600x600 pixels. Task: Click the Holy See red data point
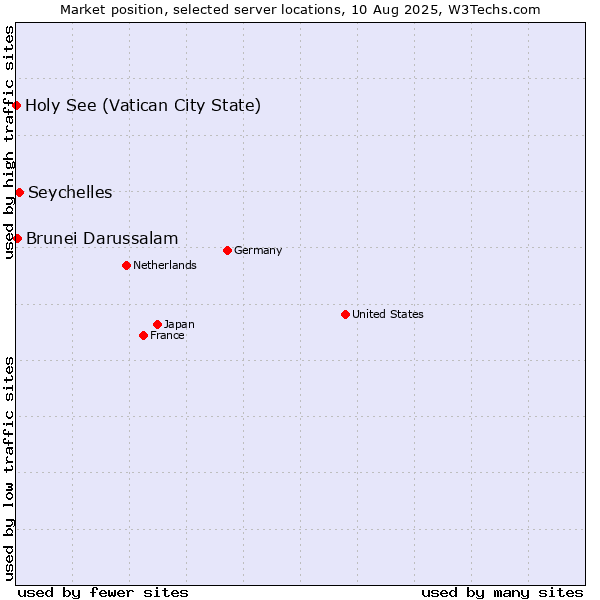click(x=16, y=105)
